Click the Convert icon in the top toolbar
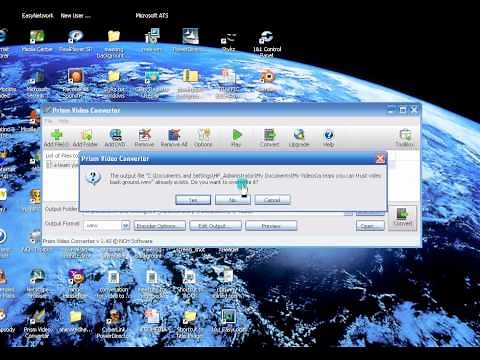 click(269, 138)
